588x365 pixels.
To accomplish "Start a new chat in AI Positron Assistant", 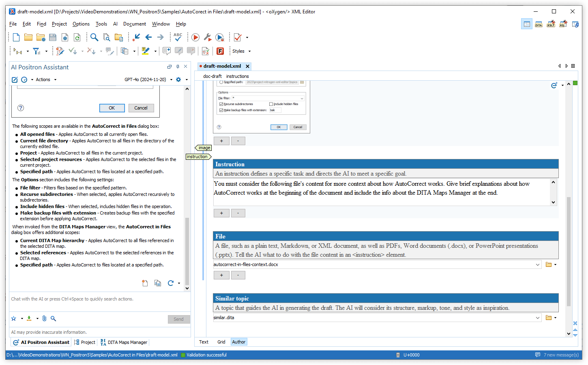I will coord(15,80).
